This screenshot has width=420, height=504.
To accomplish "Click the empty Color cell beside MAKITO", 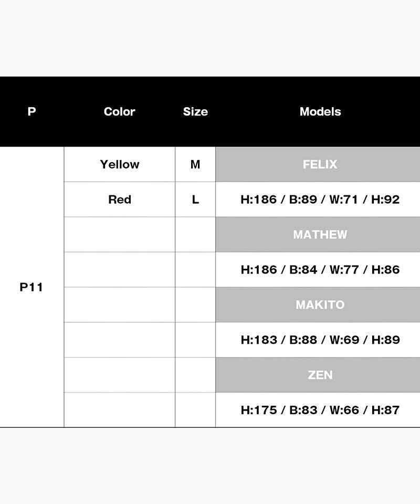I will pos(120,304).
